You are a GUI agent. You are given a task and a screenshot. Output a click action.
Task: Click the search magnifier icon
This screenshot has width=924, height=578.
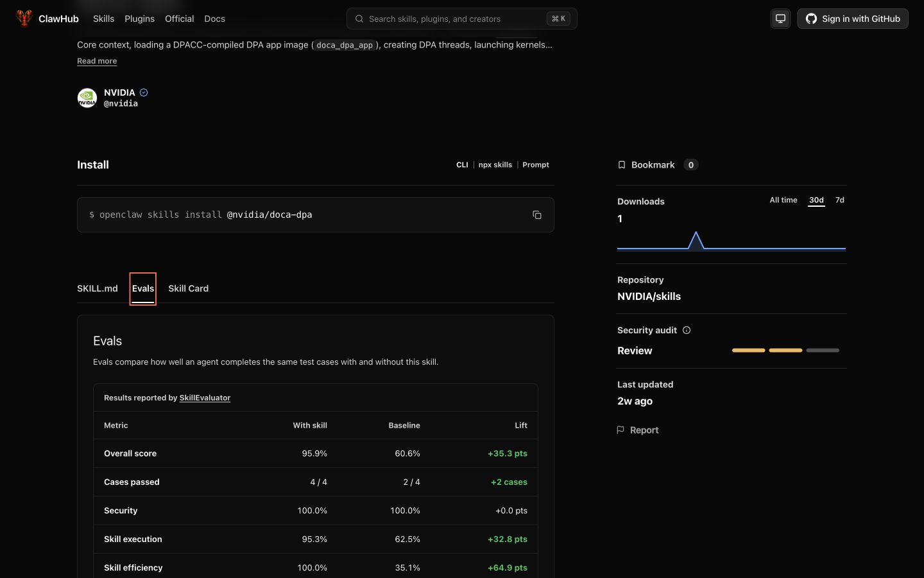[x=359, y=19]
